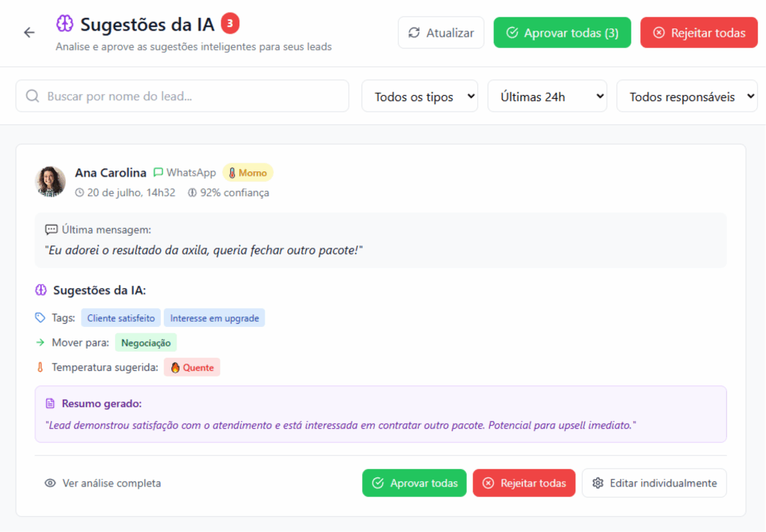Click the back arrow icon
The image size is (766, 532).
tap(29, 33)
